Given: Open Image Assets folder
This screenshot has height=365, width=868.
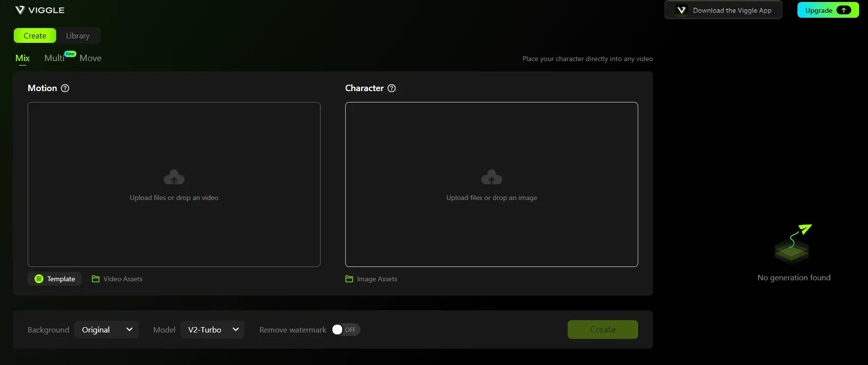Looking at the screenshot, I should [x=371, y=279].
